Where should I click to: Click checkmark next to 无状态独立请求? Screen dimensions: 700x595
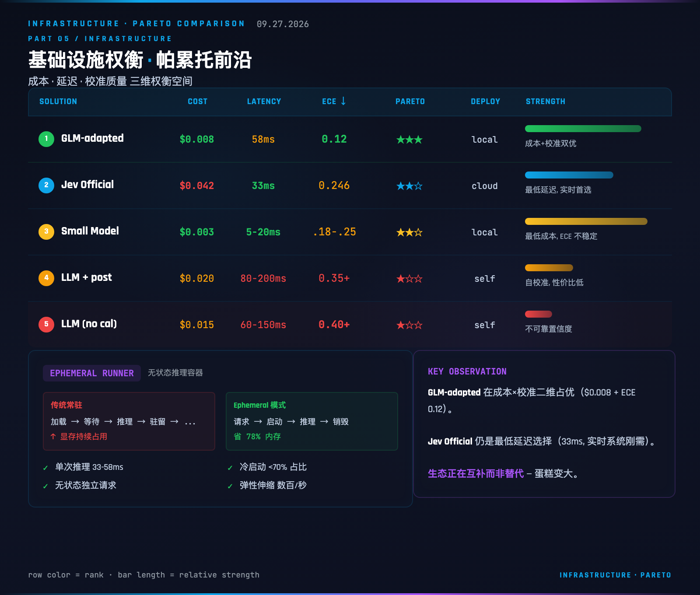point(45,486)
